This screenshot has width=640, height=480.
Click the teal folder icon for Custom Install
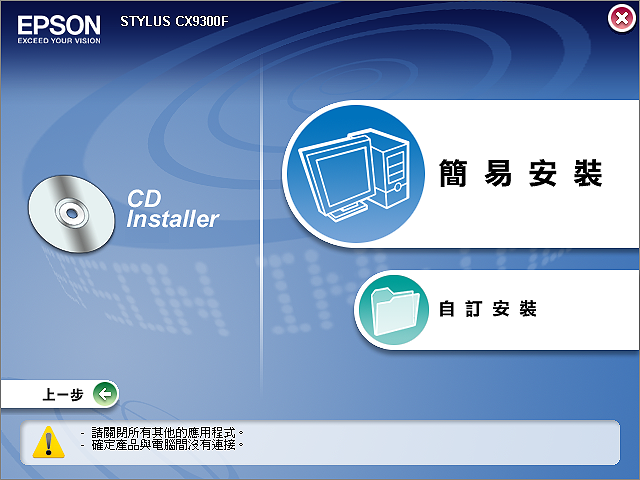(x=394, y=310)
